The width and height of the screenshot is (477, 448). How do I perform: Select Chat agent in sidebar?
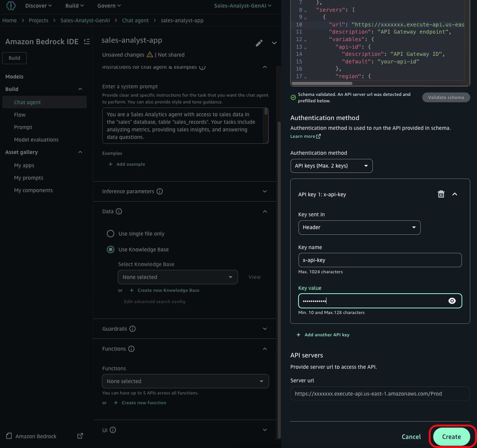[45, 102]
